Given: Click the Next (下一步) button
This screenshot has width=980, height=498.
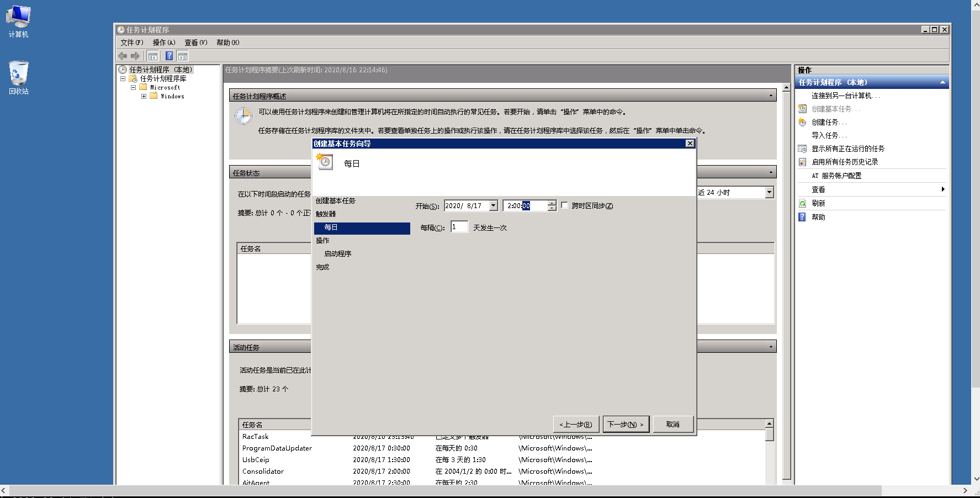Looking at the screenshot, I should point(626,424).
